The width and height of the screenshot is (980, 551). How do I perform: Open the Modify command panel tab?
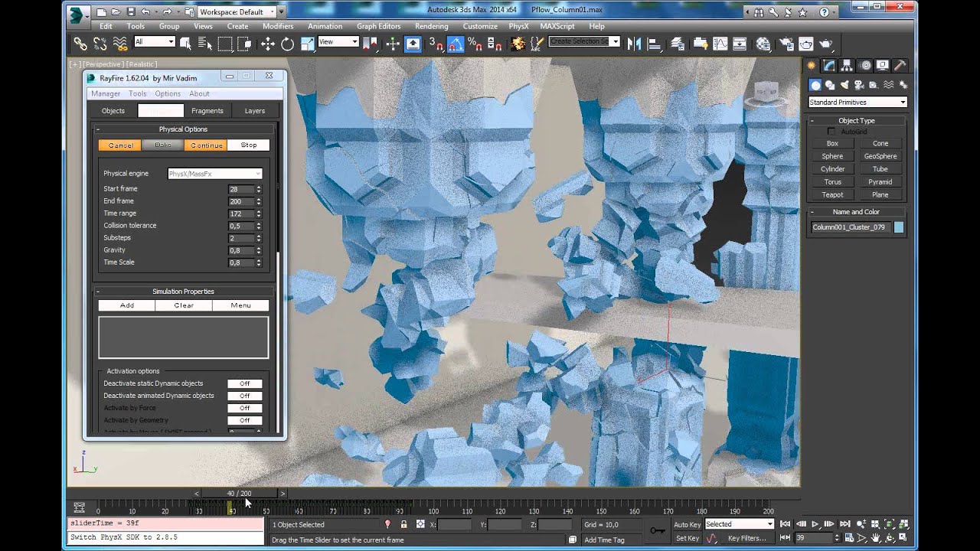pos(829,66)
